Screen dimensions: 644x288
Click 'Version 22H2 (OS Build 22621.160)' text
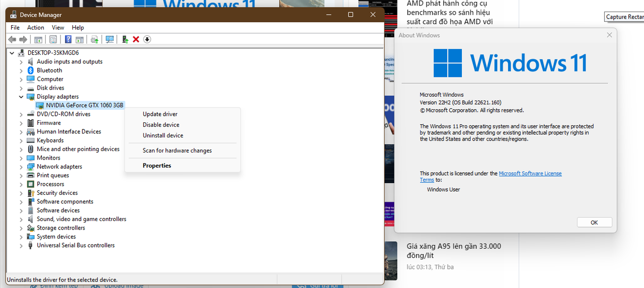(x=460, y=103)
